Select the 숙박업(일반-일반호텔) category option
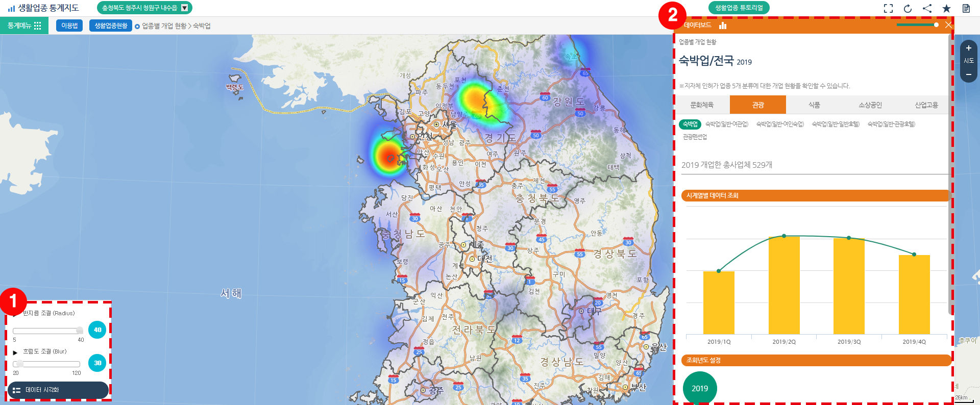Screen dimensions: 980x405 (x=836, y=124)
